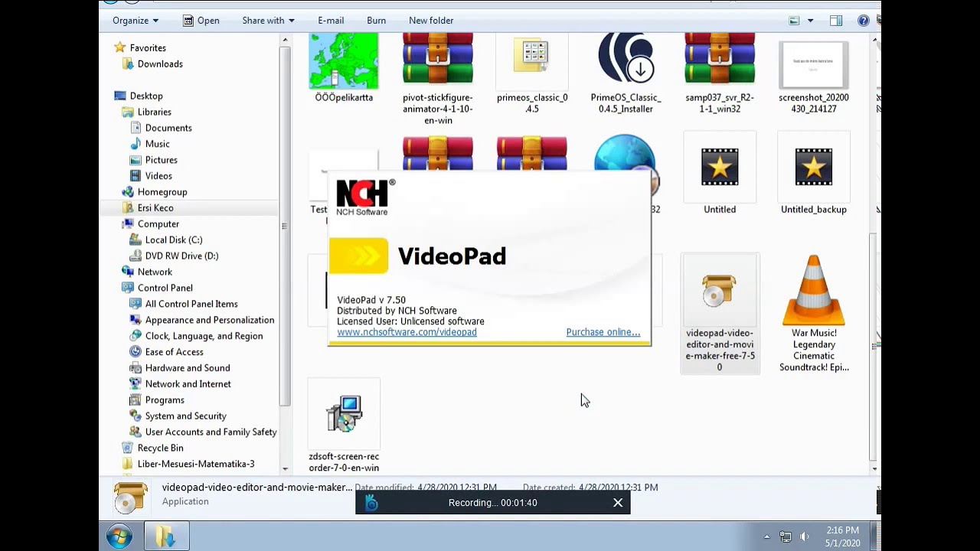Open Recycle Bin in sidebar
Viewport: 980px width, 551px height.
click(x=160, y=448)
